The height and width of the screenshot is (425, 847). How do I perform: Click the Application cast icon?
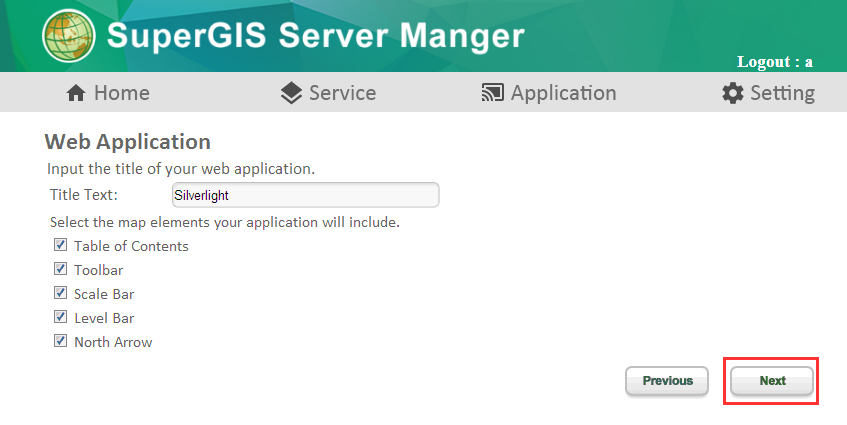[493, 93]
